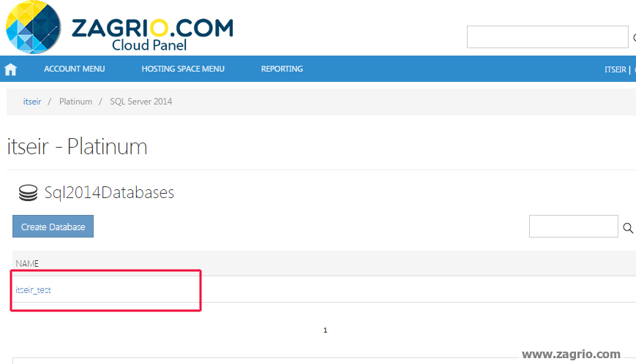Click the Platinum breadcrumb

[76, 102]
